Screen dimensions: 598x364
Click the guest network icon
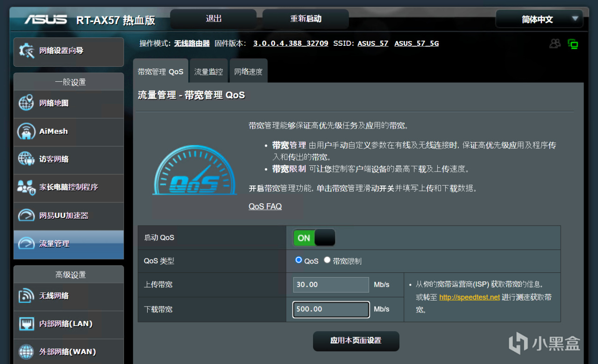click(x=26, y=159)
